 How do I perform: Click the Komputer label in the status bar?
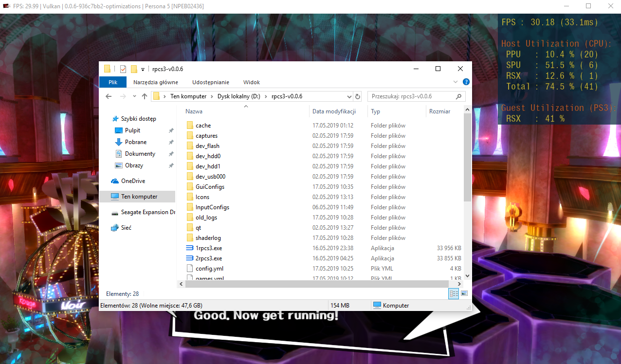click(396, 306)
